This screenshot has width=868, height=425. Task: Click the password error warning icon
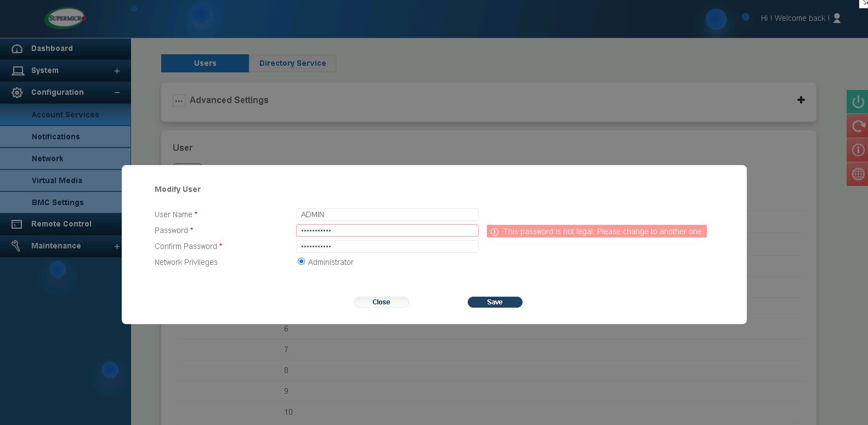(495, 232)
